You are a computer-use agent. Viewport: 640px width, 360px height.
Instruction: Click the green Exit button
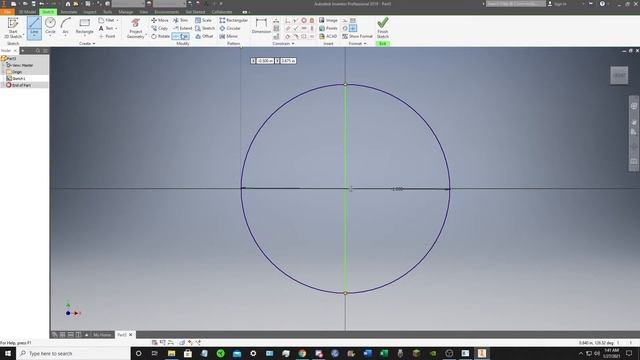(382, 43)
